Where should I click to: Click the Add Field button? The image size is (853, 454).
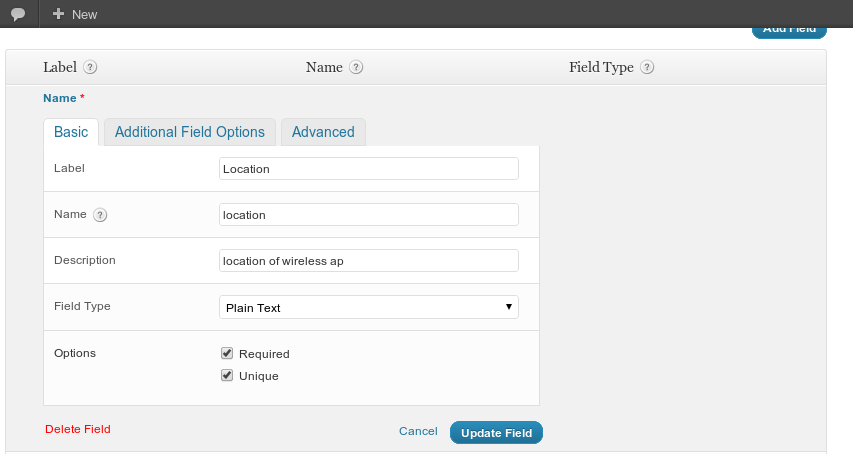(789, 30)
